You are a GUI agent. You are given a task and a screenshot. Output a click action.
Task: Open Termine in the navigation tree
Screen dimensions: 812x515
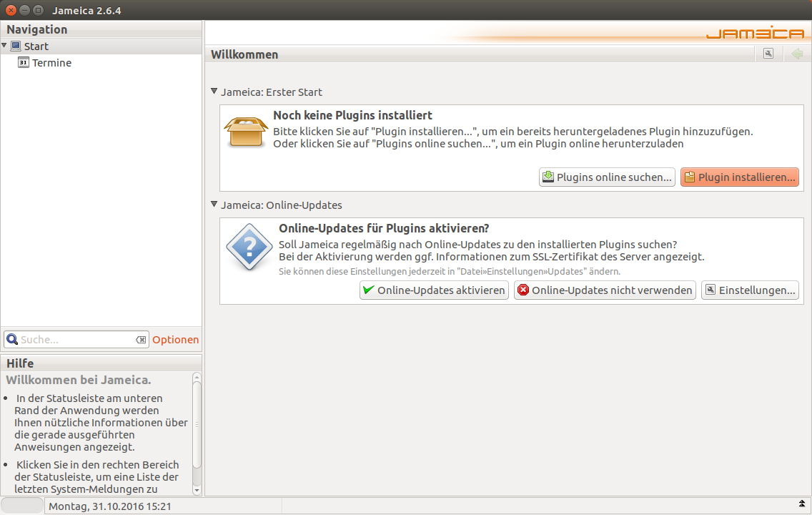[51, 63]
